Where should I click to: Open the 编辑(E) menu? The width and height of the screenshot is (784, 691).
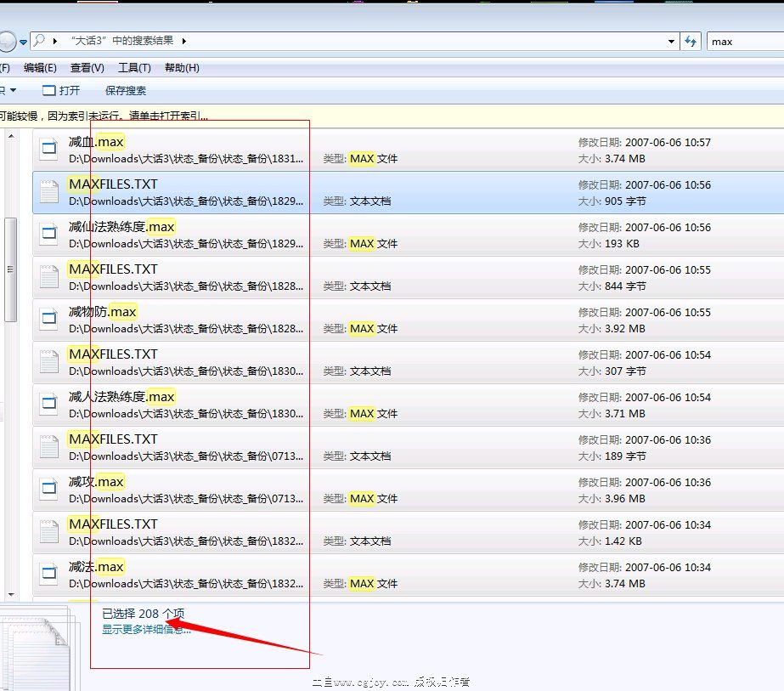(x=40, y=68)
